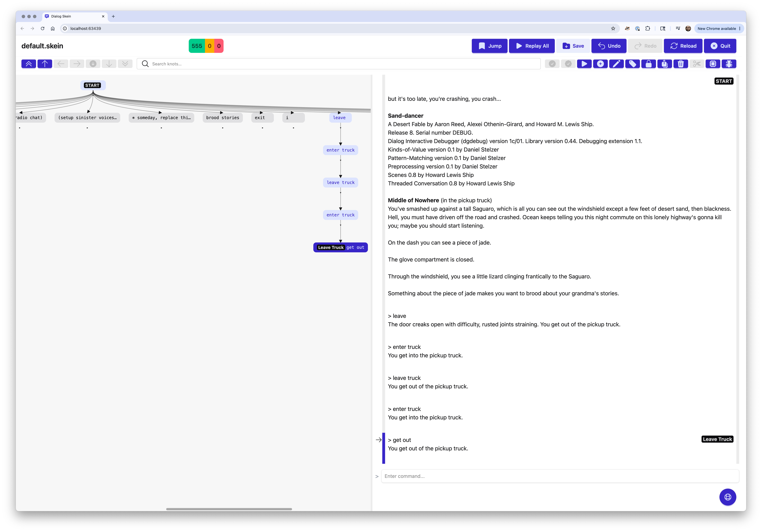Viewport: 762px width, 532px height.
Task: Select the Dialog Skein browser tab
Action: pos(75,16)
